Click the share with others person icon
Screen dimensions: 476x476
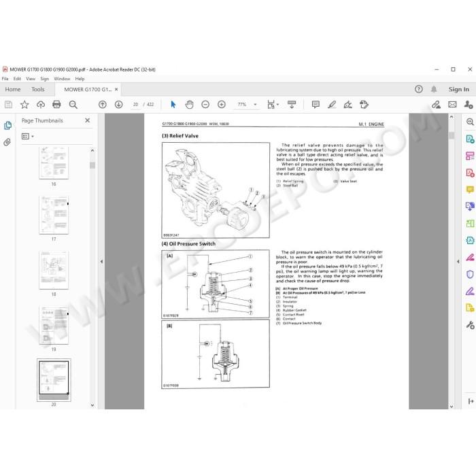point(469,105)
